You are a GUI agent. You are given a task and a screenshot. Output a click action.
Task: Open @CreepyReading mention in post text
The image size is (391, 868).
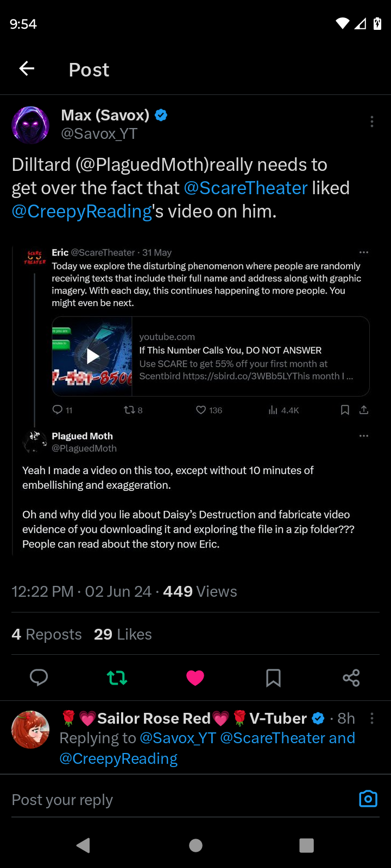[82, 212]
